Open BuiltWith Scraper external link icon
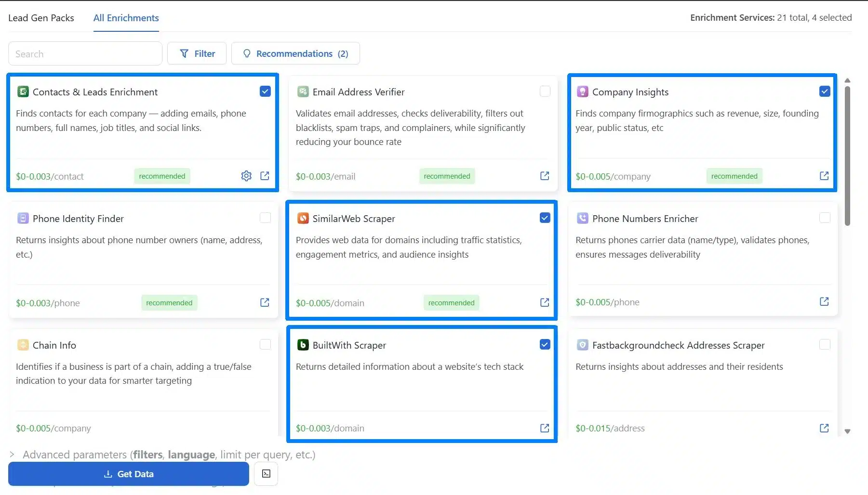 click(545, 428)
